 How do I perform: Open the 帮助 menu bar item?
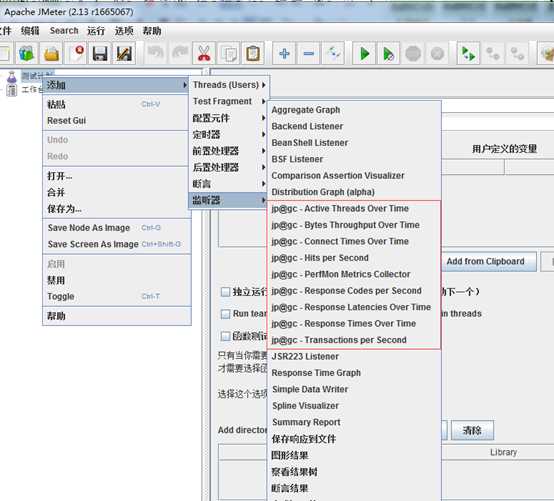[x=152, y=31]
